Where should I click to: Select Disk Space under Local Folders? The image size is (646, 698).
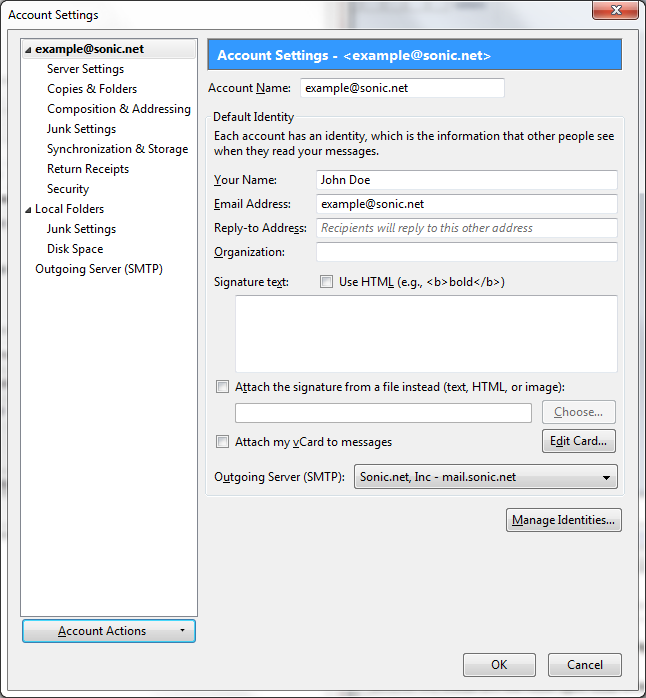pyautogui.click(x=75, y=249)
